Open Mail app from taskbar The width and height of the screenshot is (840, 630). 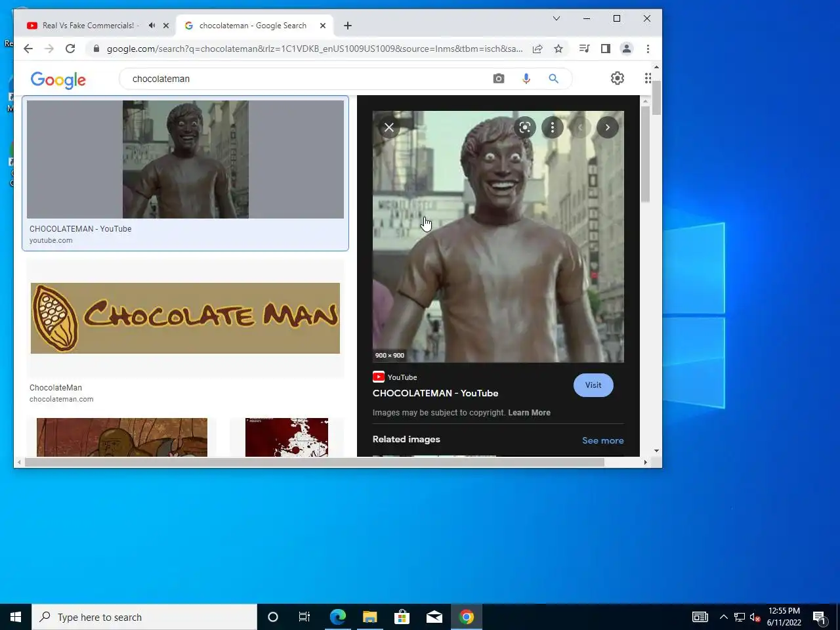(434, 617)
